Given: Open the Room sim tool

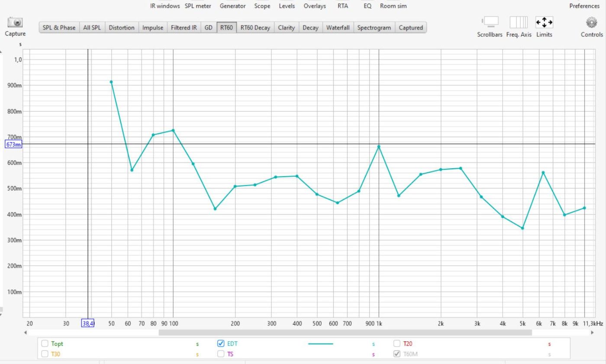Looking at the screenshot, I should (x=393, y=6).
